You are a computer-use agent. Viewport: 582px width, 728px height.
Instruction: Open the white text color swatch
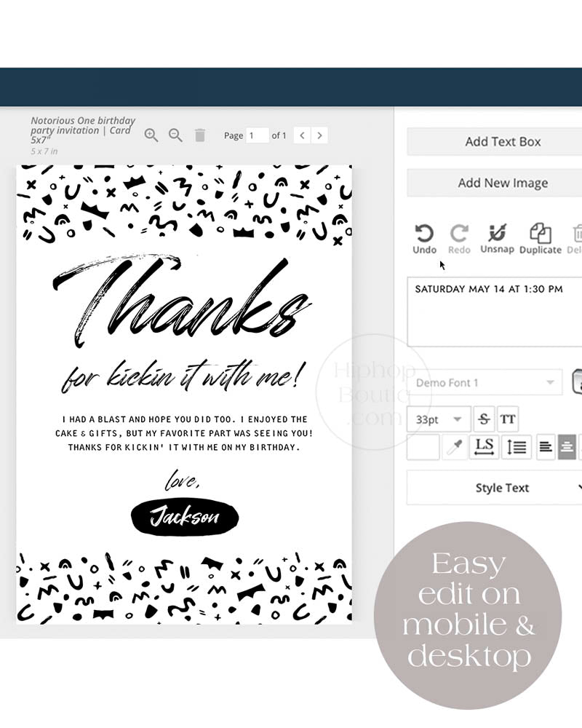(423, 447)
